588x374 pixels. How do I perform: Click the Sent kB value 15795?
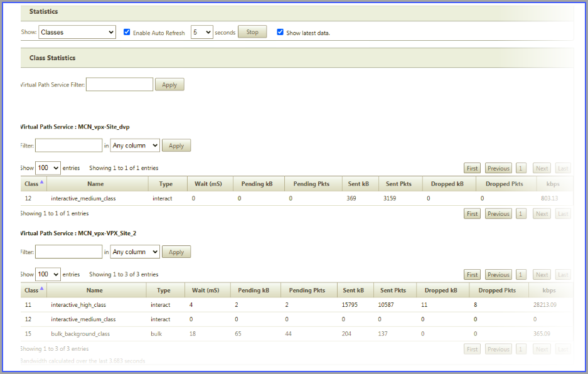pyautogui.click(x=350, y=305)
